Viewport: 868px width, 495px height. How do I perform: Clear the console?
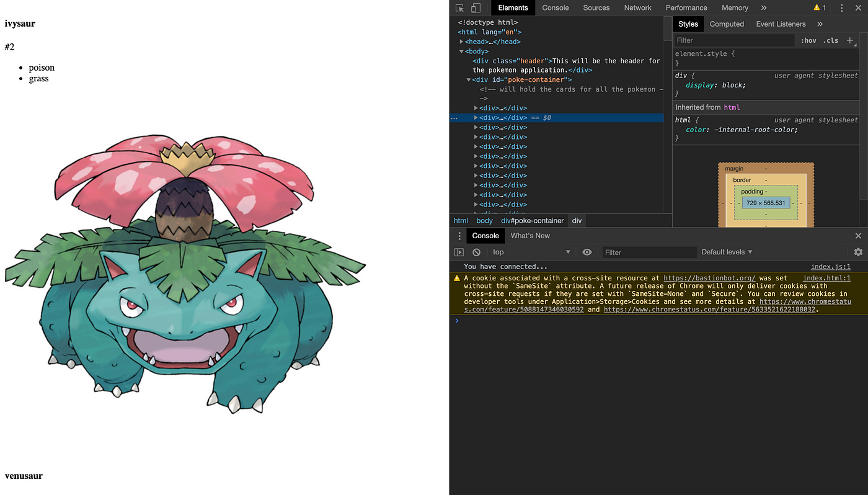tap(476, 252)
